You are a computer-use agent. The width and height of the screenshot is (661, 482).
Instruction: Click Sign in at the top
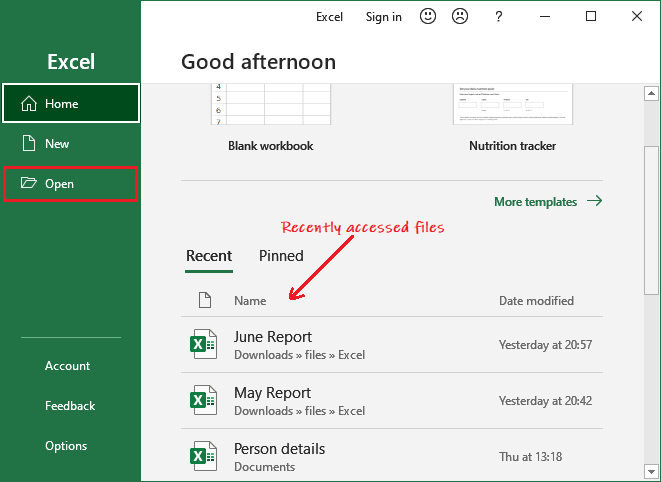click(384, 17)
